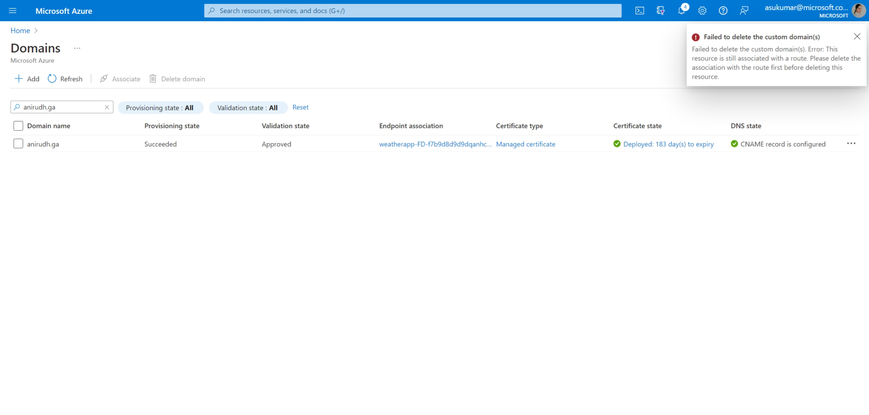
Task: Click the Endpoint association column header
Action: (x=411, y=126)
